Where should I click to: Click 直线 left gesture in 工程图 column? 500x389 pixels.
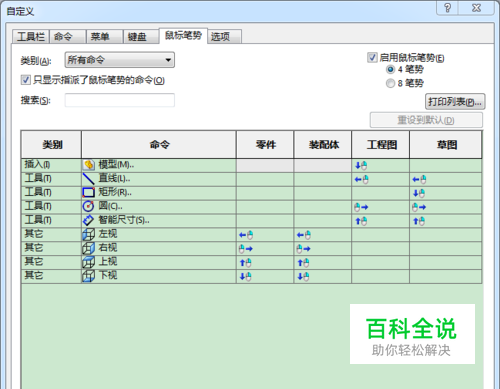coord(361,180)
